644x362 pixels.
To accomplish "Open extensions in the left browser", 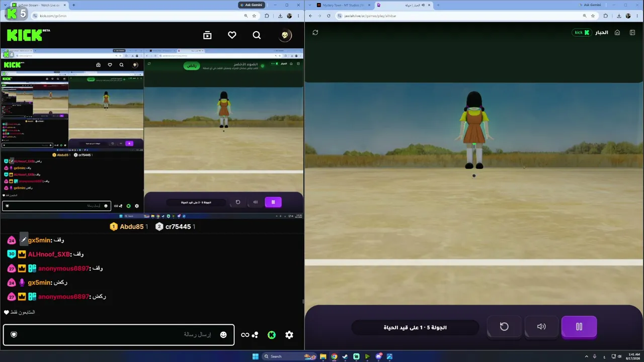I will [x=267, y=16].
